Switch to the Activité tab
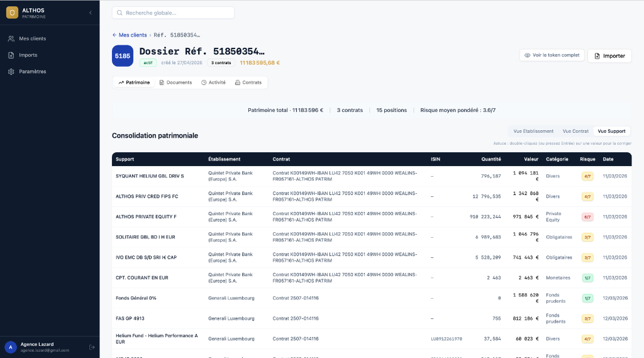Viewport: 644px width, 358px height. click(x=214, y=82)
